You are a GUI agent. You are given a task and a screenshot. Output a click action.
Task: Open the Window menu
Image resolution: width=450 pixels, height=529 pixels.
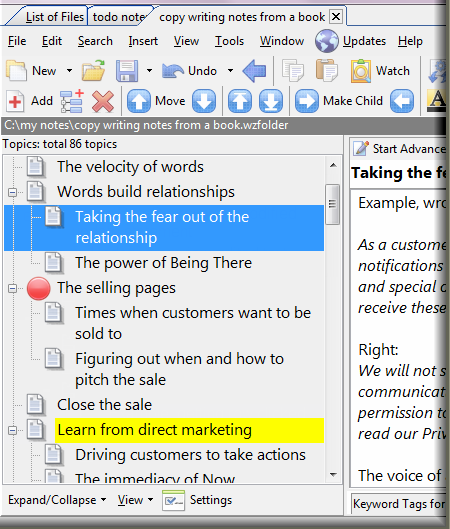click(x=282, y=41)
